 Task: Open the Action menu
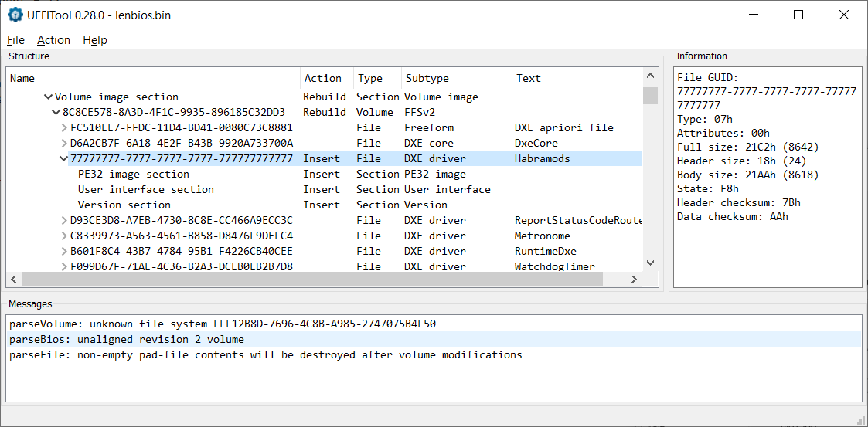53,40
